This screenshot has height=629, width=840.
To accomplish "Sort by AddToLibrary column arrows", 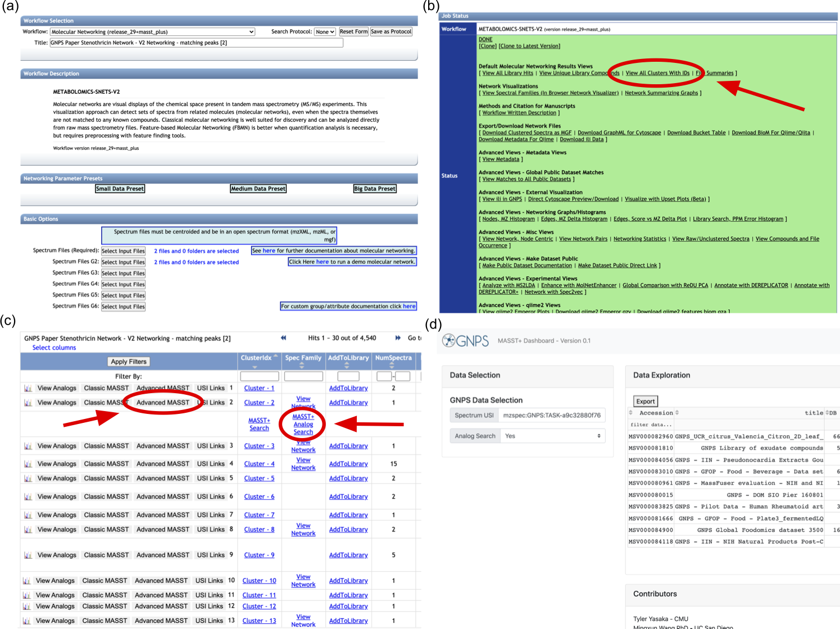I will [347, 366].
